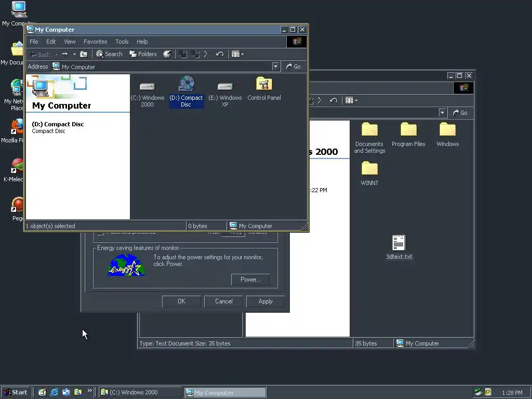The width and height of the screenshot is (532, 399).
Task: Expand the Address bar dropdown in My Computer
Action: tap(275, 66)
